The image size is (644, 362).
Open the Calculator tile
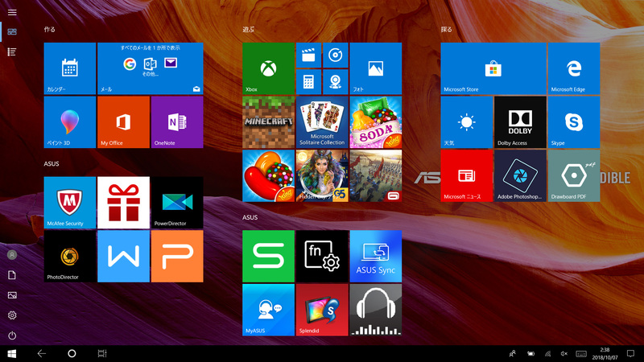tap(308, 82)
